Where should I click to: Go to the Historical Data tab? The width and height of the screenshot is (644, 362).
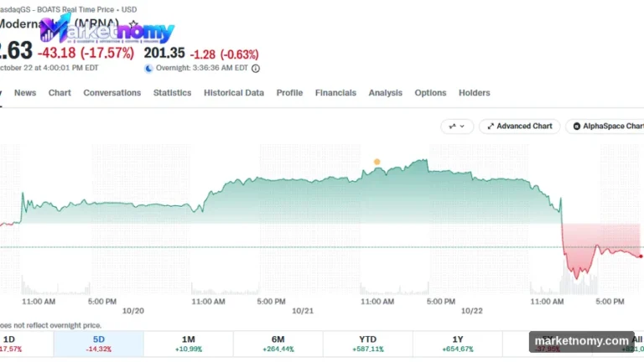coord(234,93)
